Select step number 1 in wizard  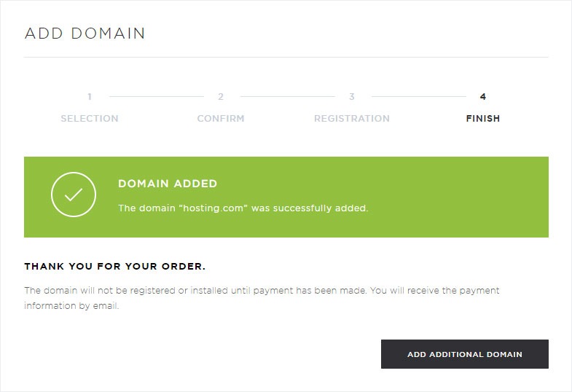coord(90,97)
